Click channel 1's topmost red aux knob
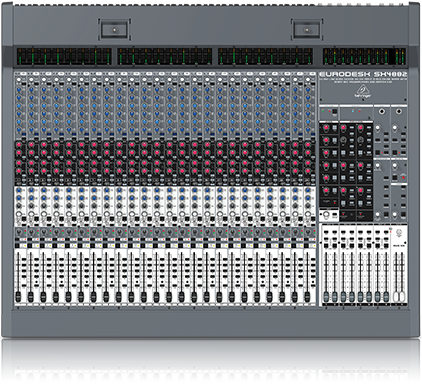Screen dimensions: 422x384 coord(19,144)
